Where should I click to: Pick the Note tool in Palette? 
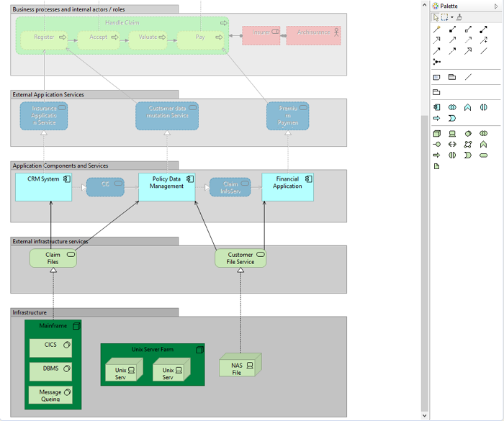pyautogui.click(x=436, y=77)
